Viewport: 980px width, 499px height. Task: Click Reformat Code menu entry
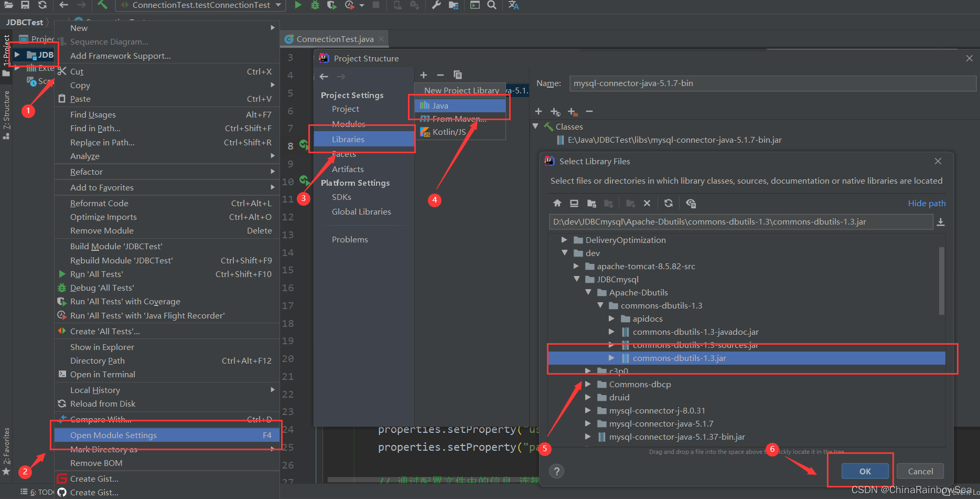[167, 203]
